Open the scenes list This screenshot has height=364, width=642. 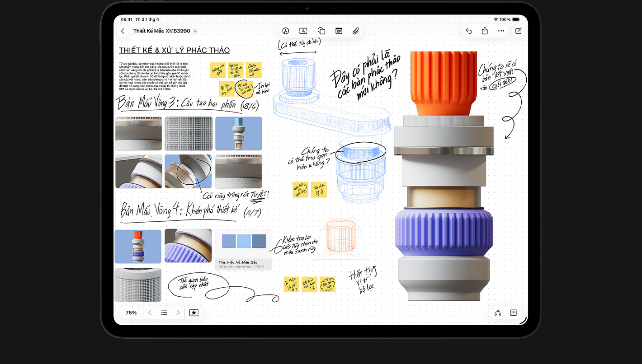point(164,313)
